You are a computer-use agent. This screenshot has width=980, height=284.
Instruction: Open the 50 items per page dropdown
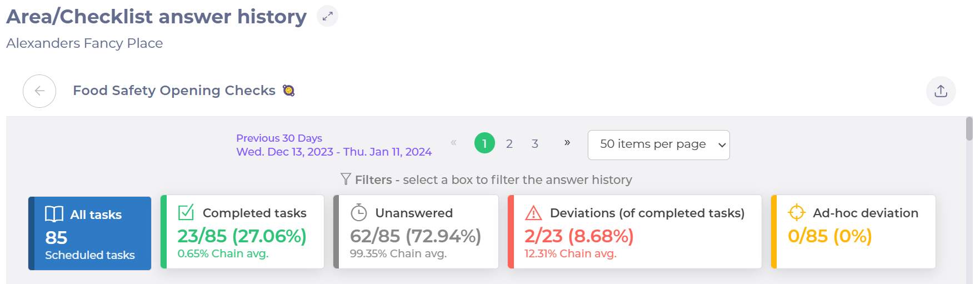click(x=658, y=145)
